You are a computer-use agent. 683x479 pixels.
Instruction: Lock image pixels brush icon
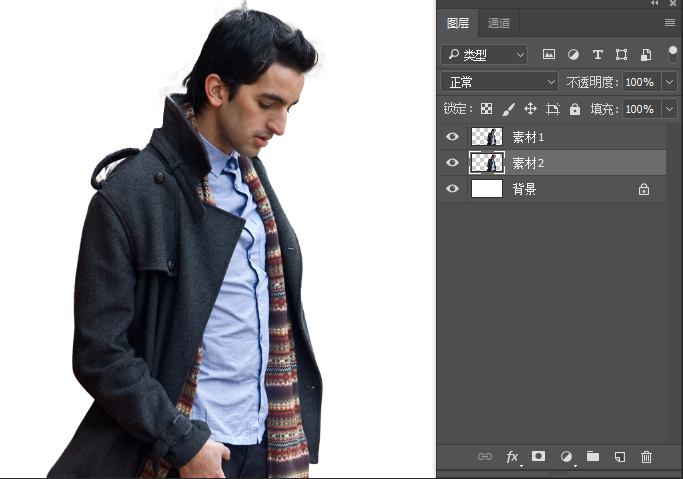point(508,109)
